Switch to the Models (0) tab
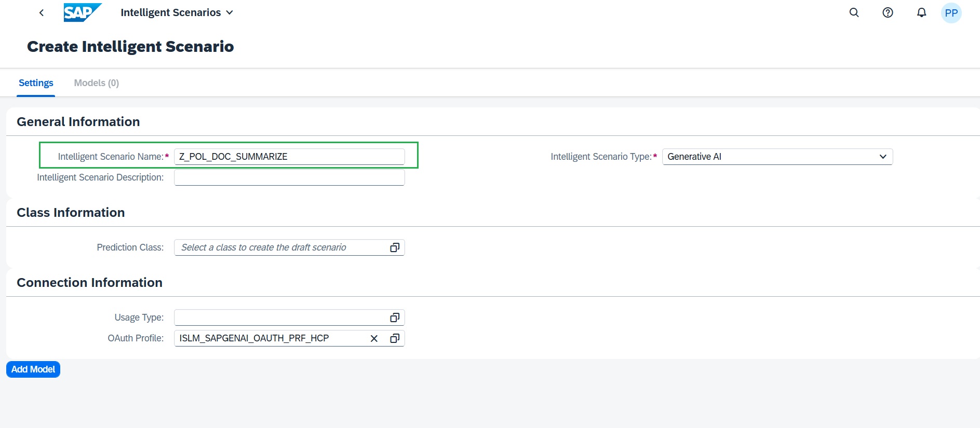 point(97,83)
